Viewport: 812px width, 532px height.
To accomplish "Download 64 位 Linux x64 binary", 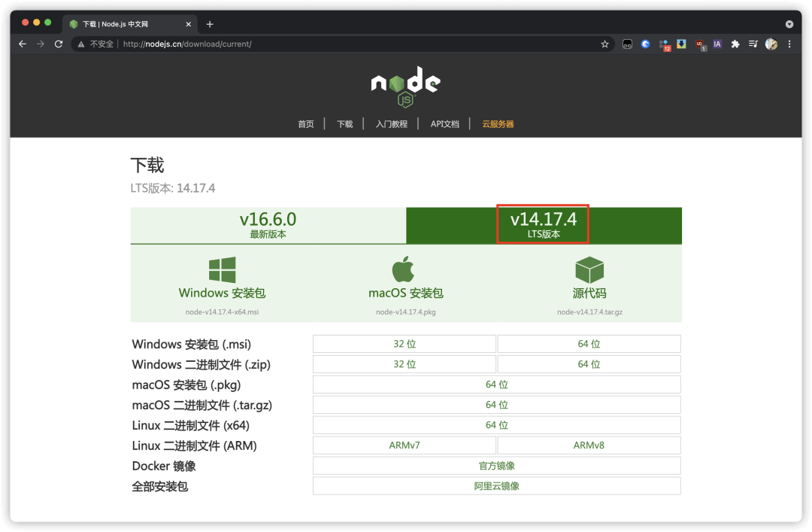I will click(497, 424).
